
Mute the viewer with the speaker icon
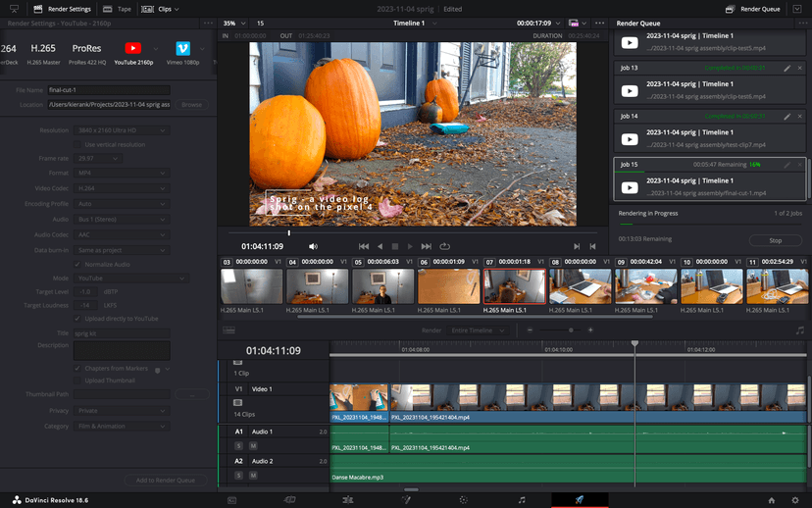pos(314,246)
